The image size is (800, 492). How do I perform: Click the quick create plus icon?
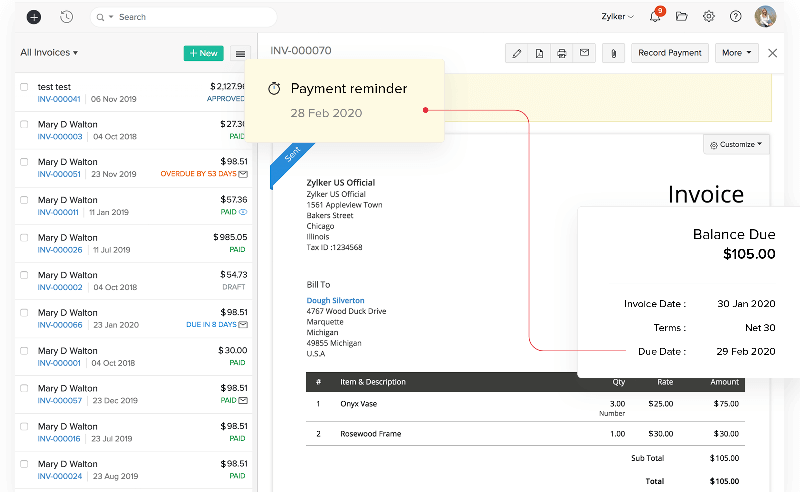pyautogui.click(x=34, y=17)
